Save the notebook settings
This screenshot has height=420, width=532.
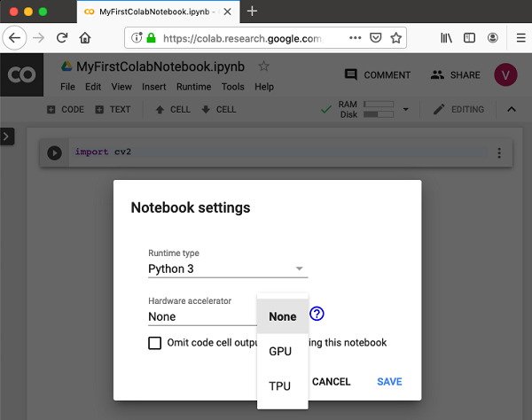click(x=389, y=382)
